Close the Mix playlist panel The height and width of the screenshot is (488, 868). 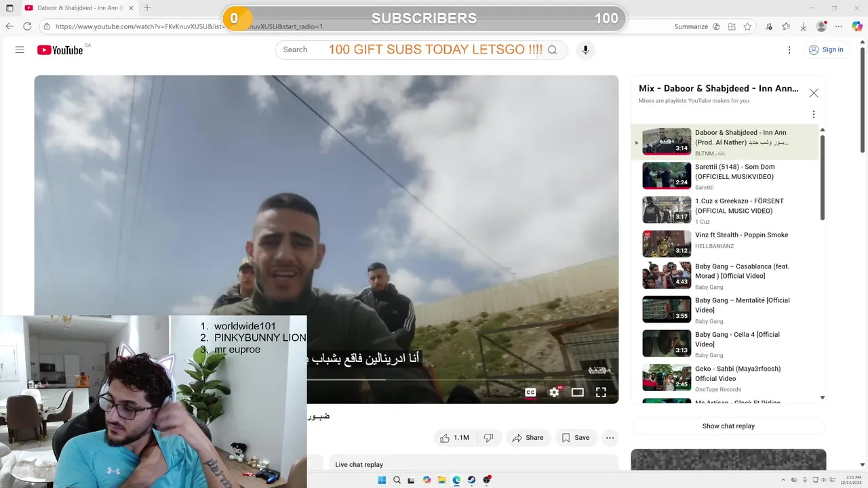click(814, 93)
